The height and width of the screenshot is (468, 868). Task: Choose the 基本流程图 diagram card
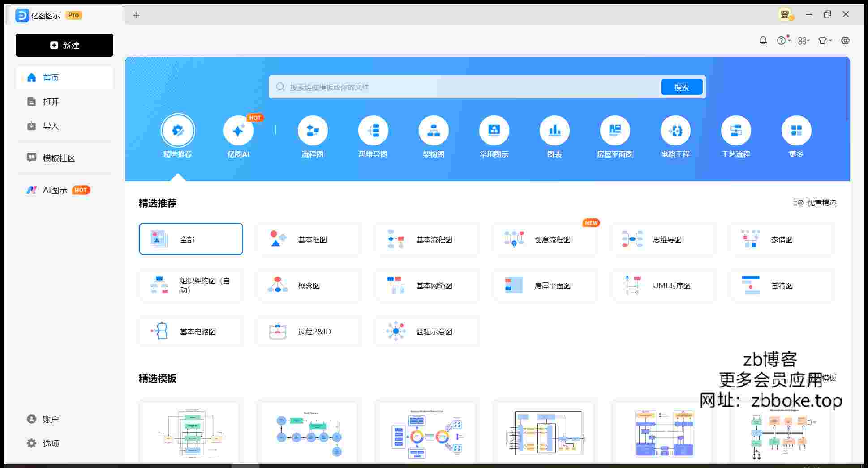point(427,239)
